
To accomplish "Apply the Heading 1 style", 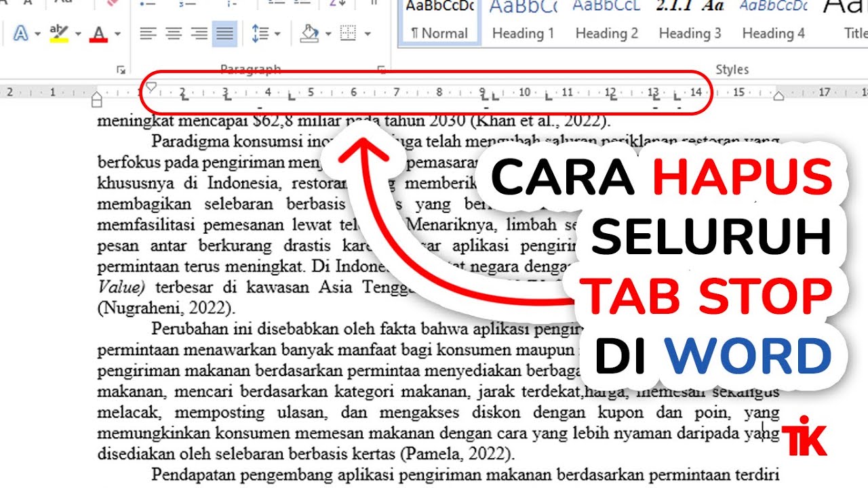I will (x=523, y=22).
